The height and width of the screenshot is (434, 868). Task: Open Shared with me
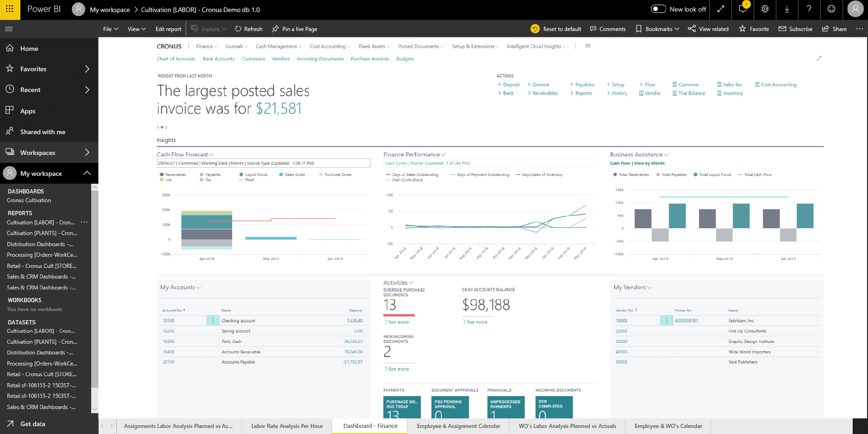[42, 131]
